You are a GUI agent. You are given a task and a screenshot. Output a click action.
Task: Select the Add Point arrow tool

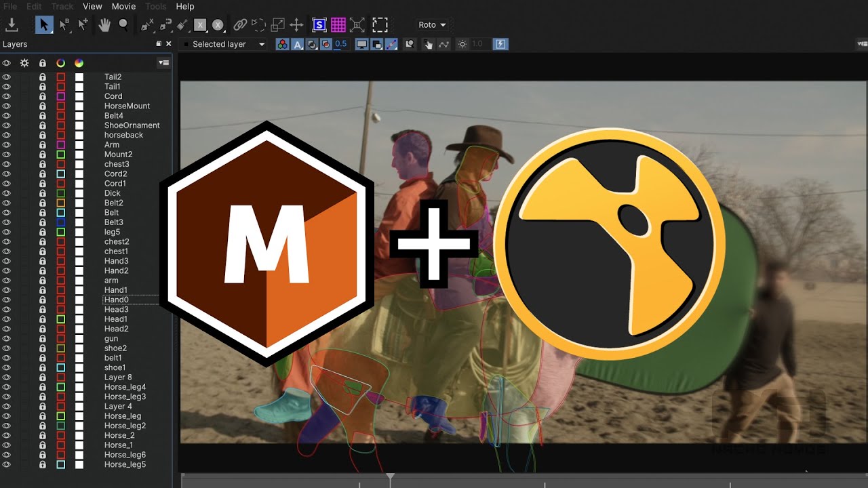tap(83, 25)
